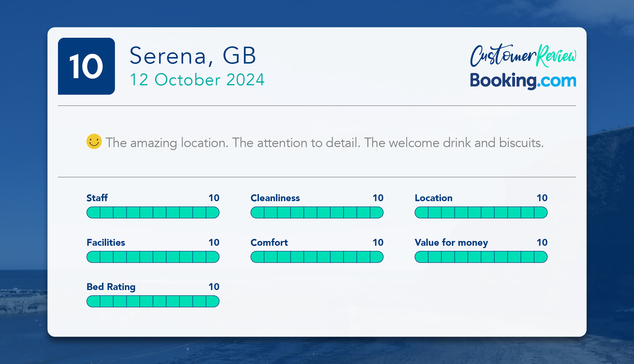Click the reviewer name Serena, GB

click(193, 56)
